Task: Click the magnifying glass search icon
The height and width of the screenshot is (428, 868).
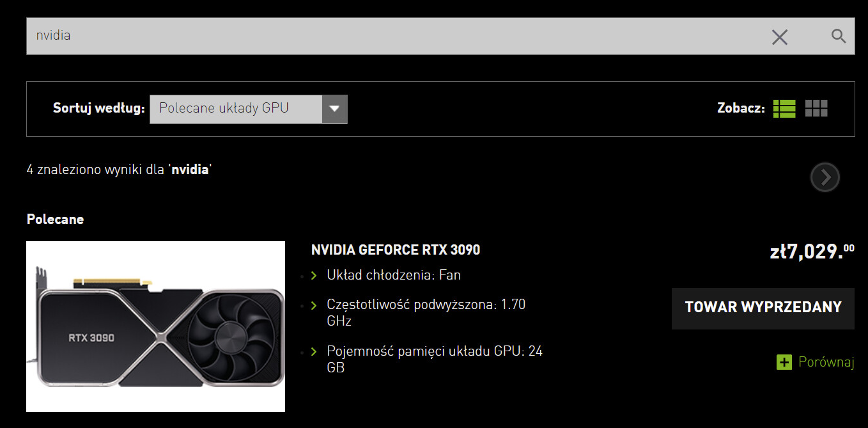Action: coord(838,36)
